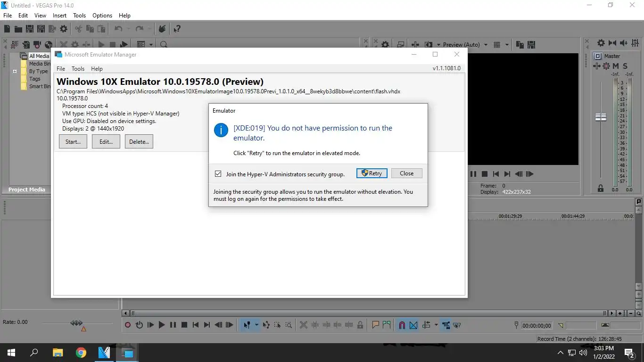Open Preview (Auto) quality dropdown
This screenshot has height=362, width=644.
pyautogui.click(x=486, y=45)
